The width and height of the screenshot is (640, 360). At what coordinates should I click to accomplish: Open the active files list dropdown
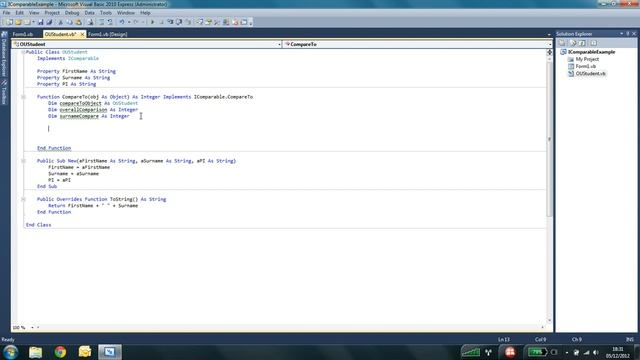[549, 35]
